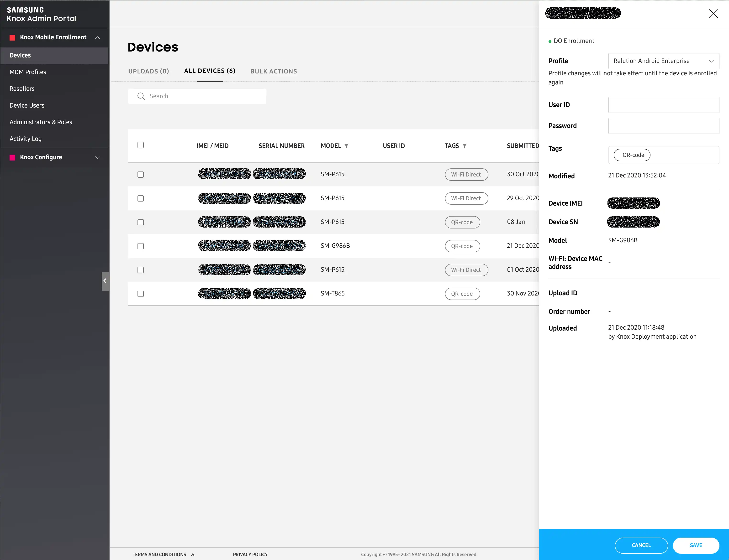Screen dimensions: 729x560
Task: Click into the device Search field
Action: coord(197,96)
